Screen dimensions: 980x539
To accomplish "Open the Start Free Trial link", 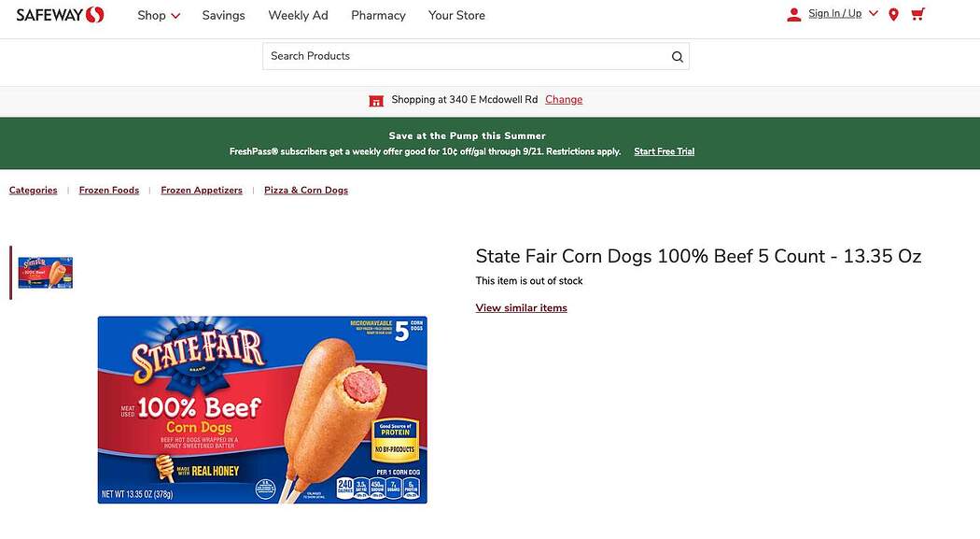I will click(664, 150).
